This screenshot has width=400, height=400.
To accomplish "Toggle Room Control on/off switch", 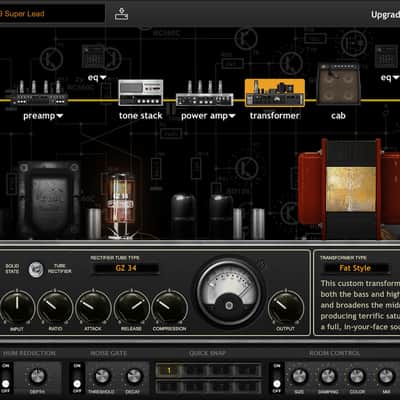I will tap(277, 378).
